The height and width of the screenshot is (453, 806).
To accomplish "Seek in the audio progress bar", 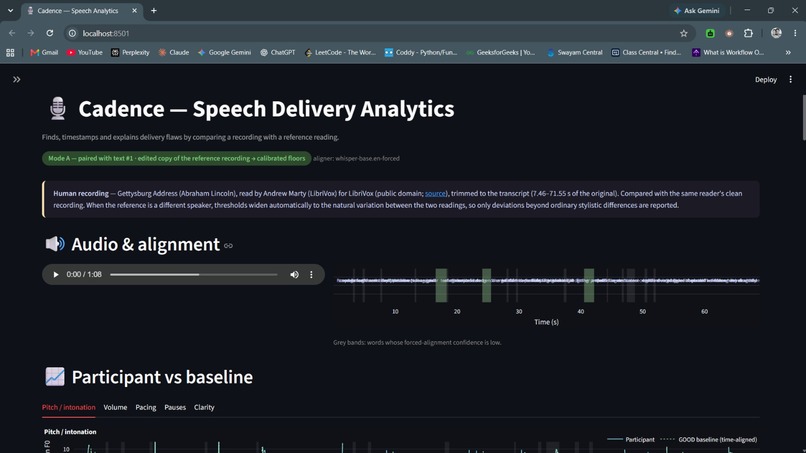I will pyautogui.click(x=194, y=275).
